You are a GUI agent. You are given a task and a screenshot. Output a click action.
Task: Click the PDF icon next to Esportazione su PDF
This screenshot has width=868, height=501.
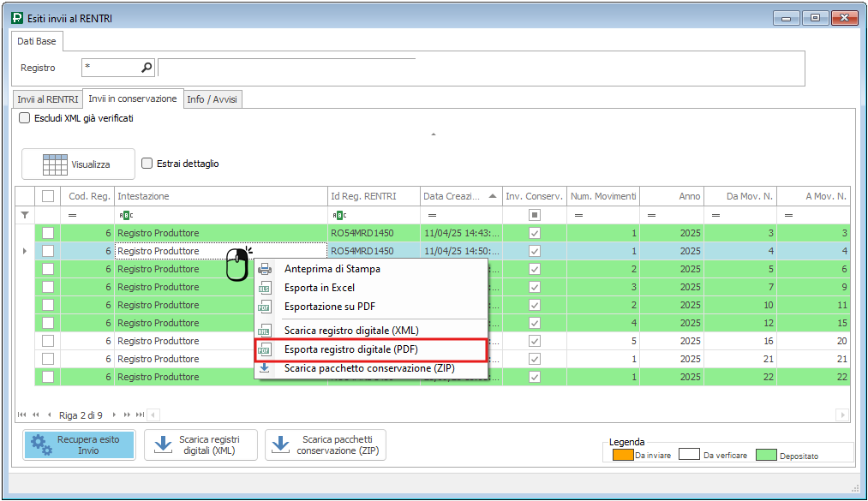click(x=266, y=307)
